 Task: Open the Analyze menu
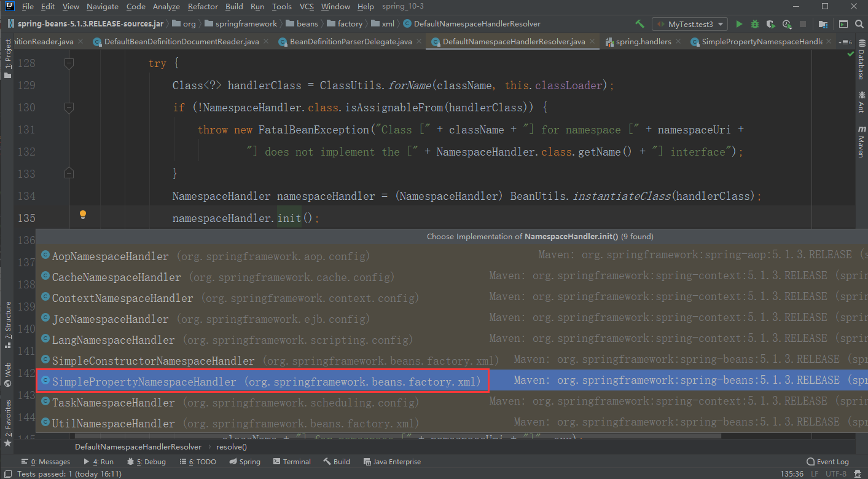tap(166, 7)
